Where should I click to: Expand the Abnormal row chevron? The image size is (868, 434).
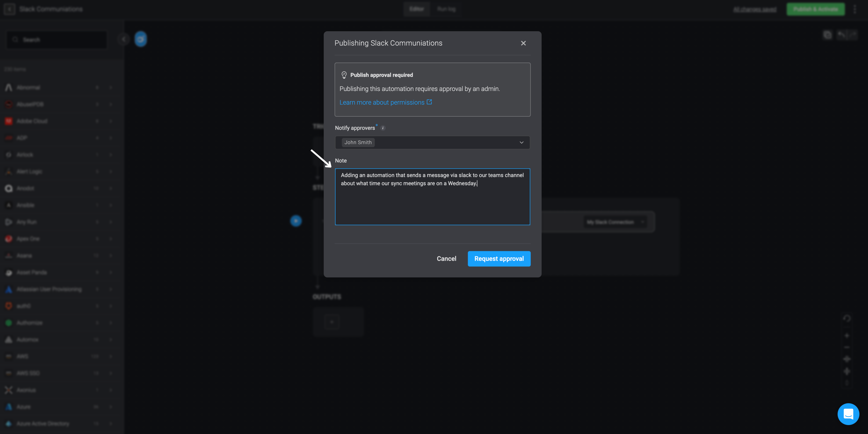coord(111,88)
